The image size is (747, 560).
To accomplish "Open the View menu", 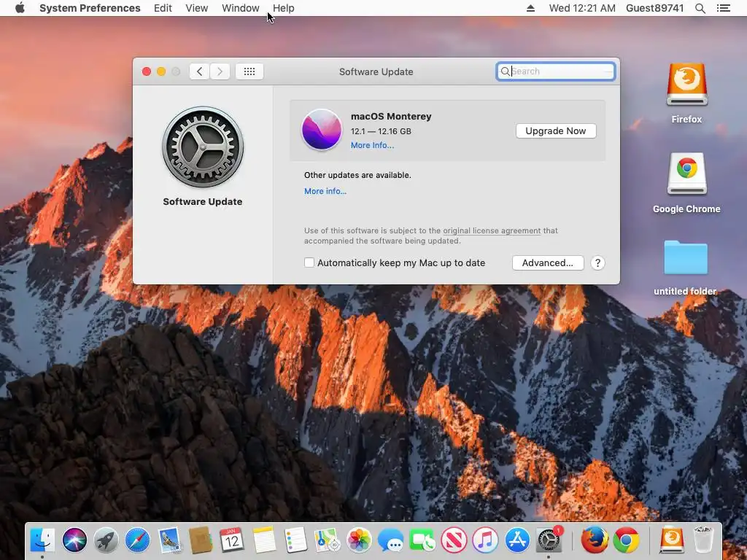I will pyautogui.click(x=197, y=8).
